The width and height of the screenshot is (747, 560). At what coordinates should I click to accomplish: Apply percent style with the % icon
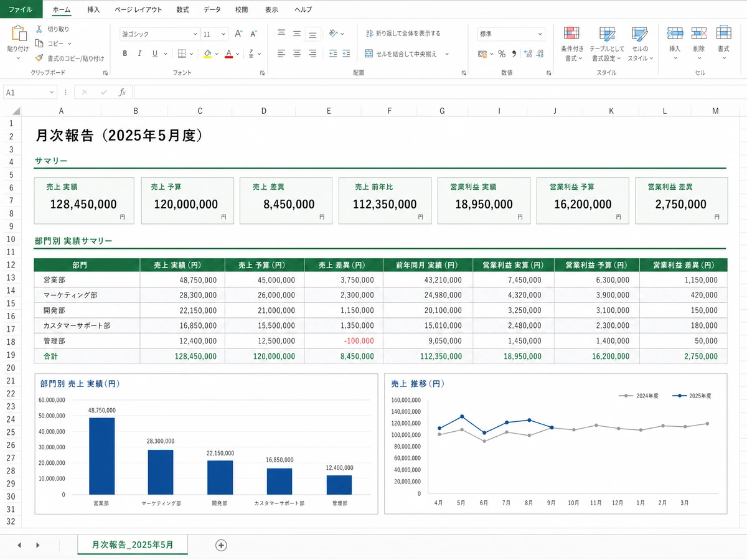coord(502,54)
